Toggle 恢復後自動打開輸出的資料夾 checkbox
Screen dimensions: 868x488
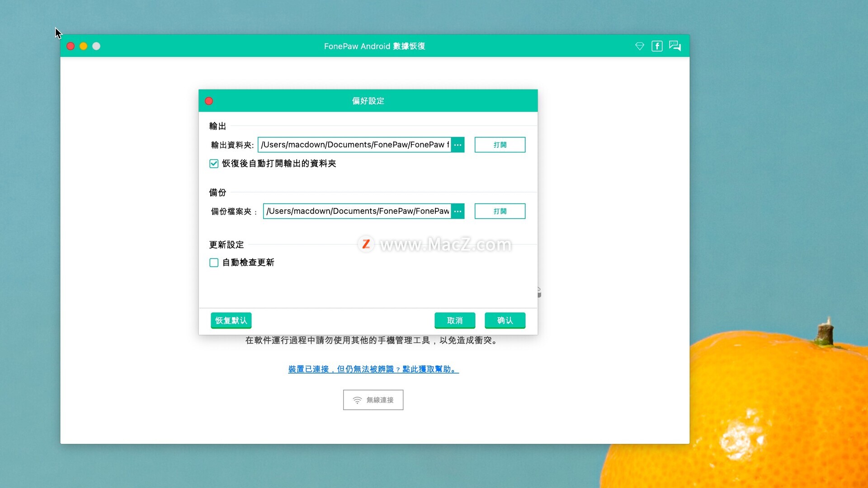[214, 164]
